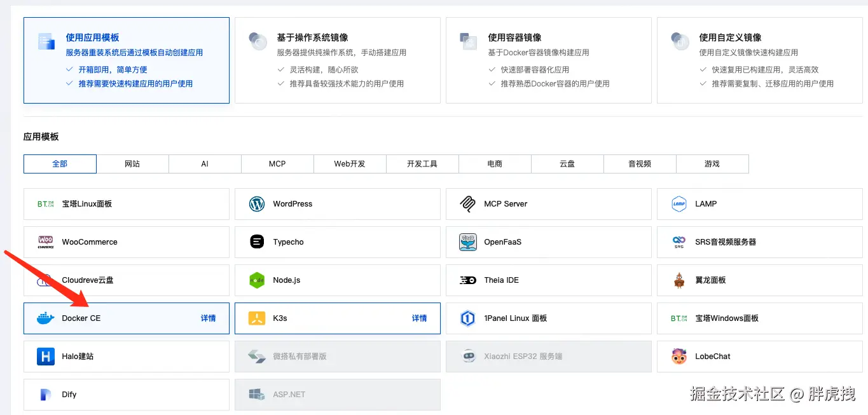Select the 全部 category tab

click(x=60, y=164)
